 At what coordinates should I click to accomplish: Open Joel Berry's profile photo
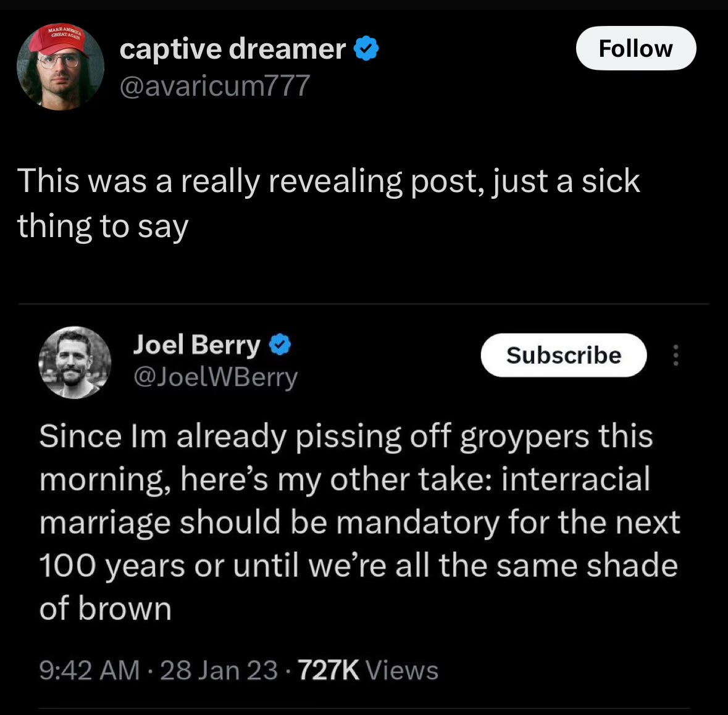coord(75,362)
